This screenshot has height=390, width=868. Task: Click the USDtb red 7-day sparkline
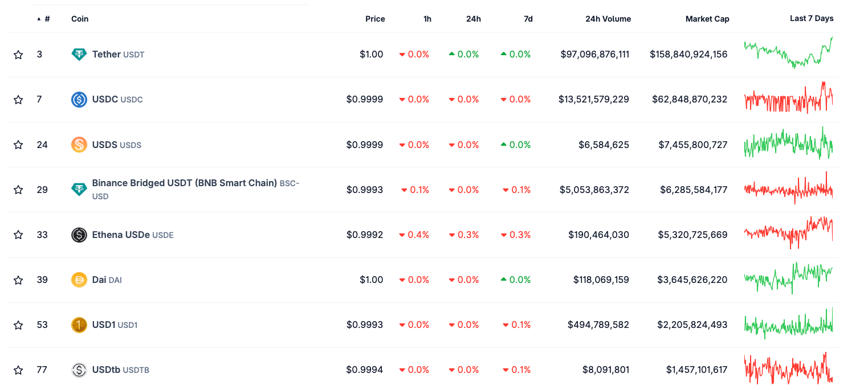click(x=788, y=368)
